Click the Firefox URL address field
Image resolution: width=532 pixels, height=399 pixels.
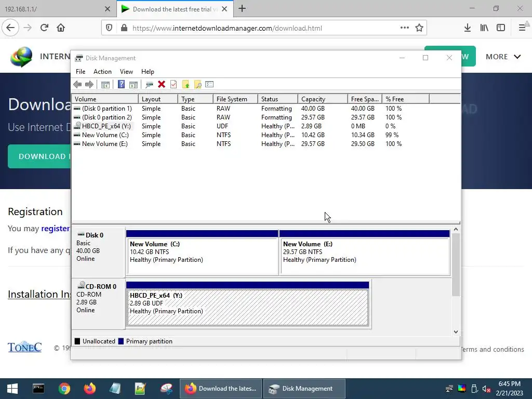(264, 28)
